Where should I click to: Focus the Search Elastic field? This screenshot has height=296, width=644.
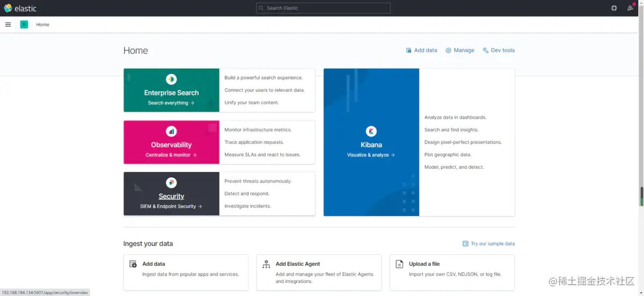pos(323,8)
